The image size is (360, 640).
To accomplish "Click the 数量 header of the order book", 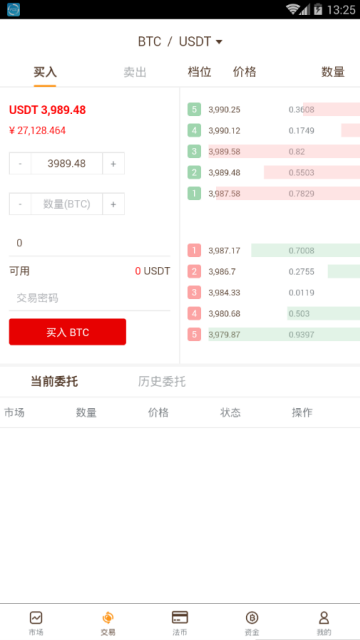I will 333,72.
